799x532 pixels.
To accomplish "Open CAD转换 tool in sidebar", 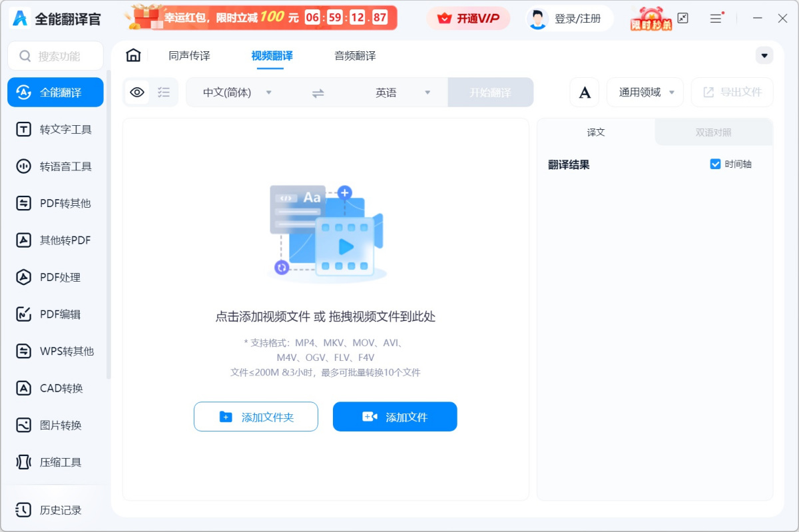I will click(55, 388).
